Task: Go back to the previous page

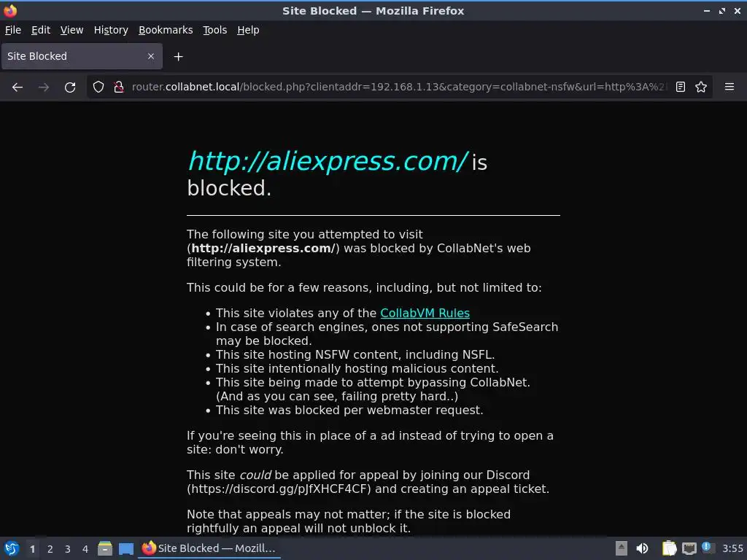Action: click(18, 87)
